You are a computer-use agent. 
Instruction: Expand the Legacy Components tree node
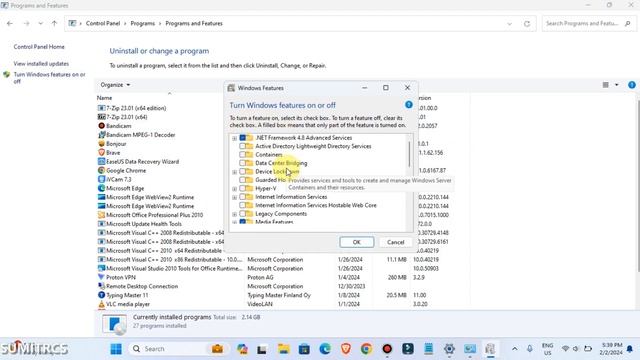coord(235,214)
